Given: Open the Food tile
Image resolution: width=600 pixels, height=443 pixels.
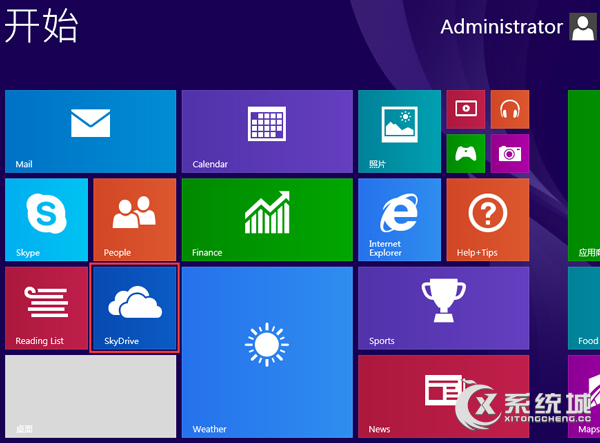Looking at the screenshot, I should pos(584,308).
